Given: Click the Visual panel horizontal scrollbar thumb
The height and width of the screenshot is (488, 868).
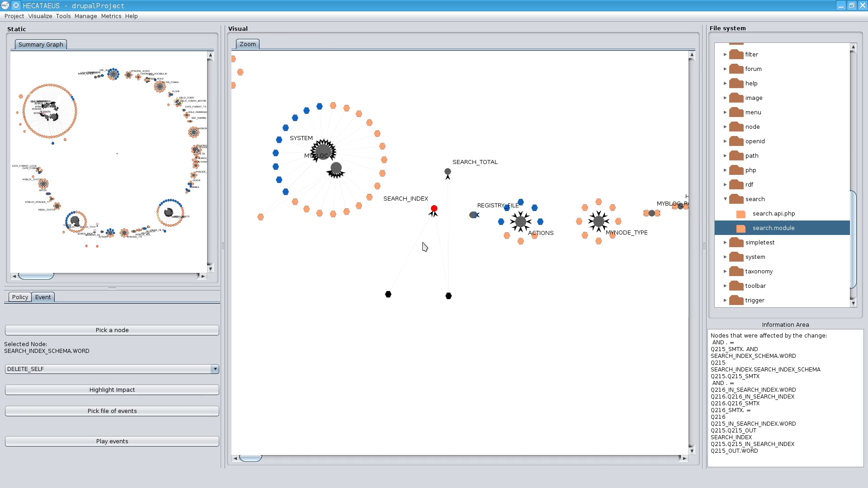Looking at the screenshot, I should pos(250,458).
